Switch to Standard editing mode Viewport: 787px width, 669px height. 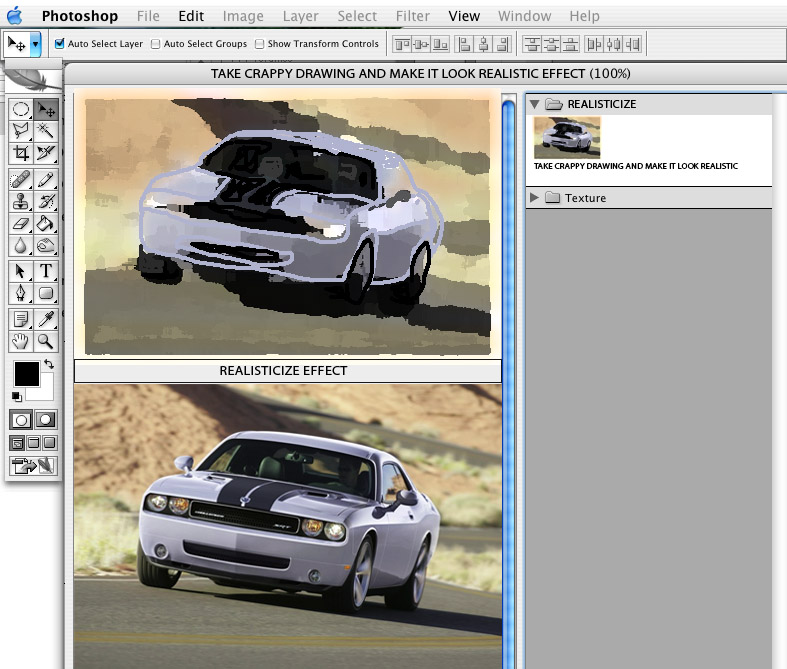click(21, 420)
